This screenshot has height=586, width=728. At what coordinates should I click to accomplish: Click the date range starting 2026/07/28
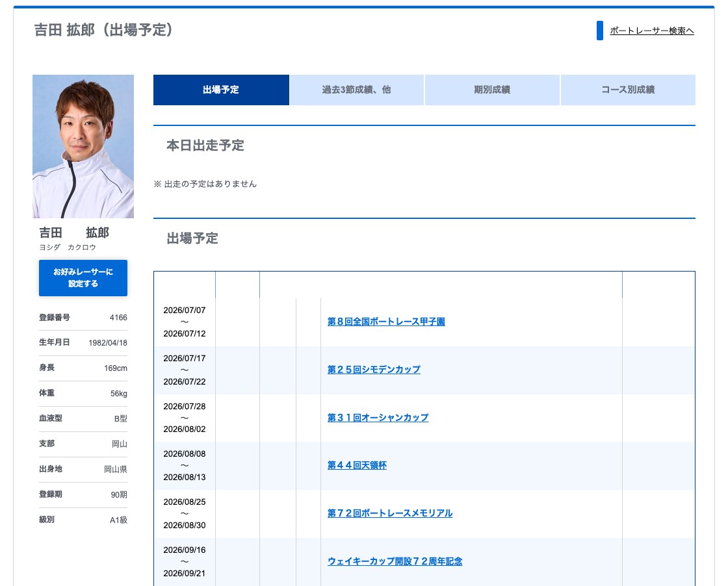pos(185,418)
